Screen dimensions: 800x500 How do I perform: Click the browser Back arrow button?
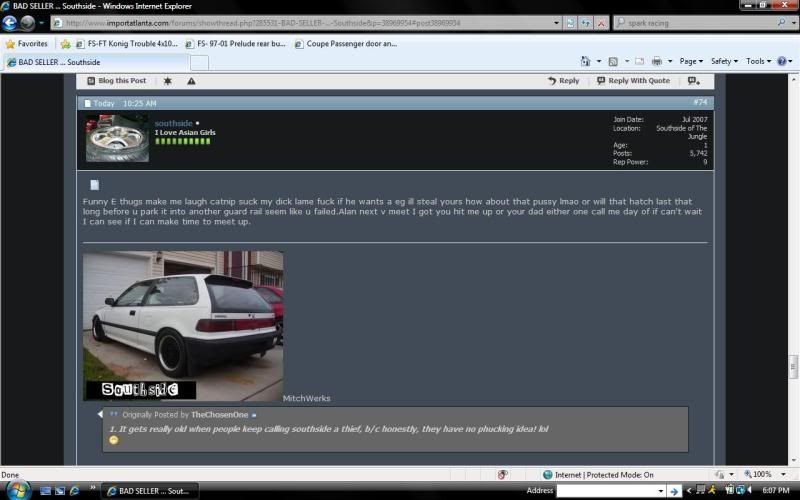(x=10, y=22)
